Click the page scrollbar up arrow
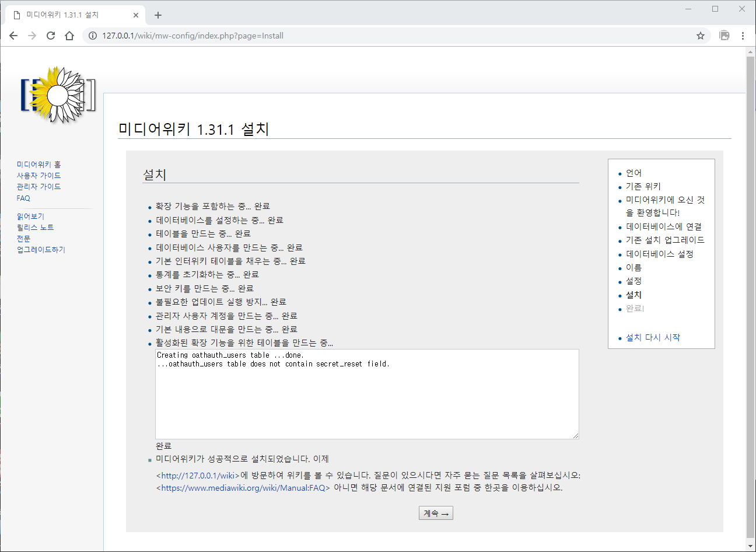This screenshot has width=756, height=552. (751, 52)
